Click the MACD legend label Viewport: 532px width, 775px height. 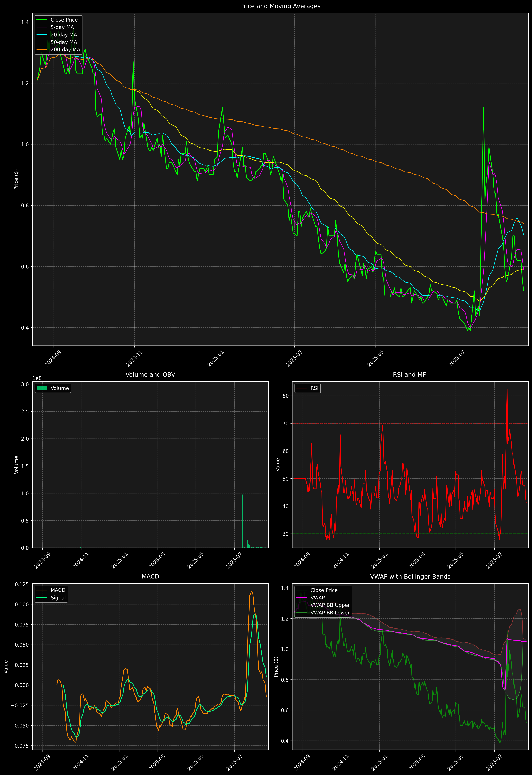pyautogui.click(x=58, y=590)
